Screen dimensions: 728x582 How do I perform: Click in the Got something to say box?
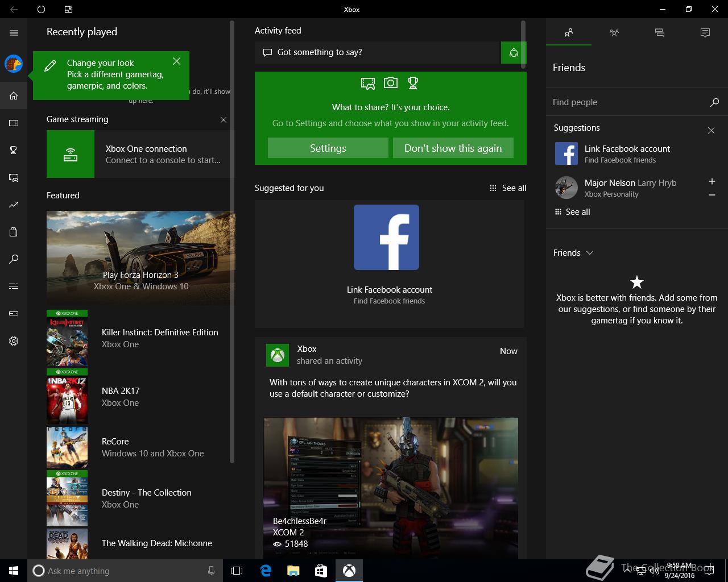[x=377, y=52]
